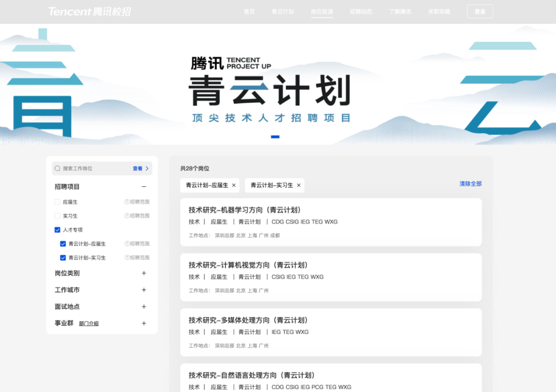Remove the 青云计划-实习生 filter tag with its X
The width and height of the screenshot is (556, 392).
pyautogui.click(x=299, y=185)
